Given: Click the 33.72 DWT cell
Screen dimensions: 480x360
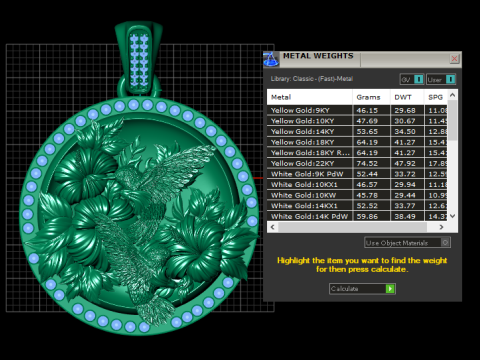Looking at the screenshot, I should pos(407,174).
